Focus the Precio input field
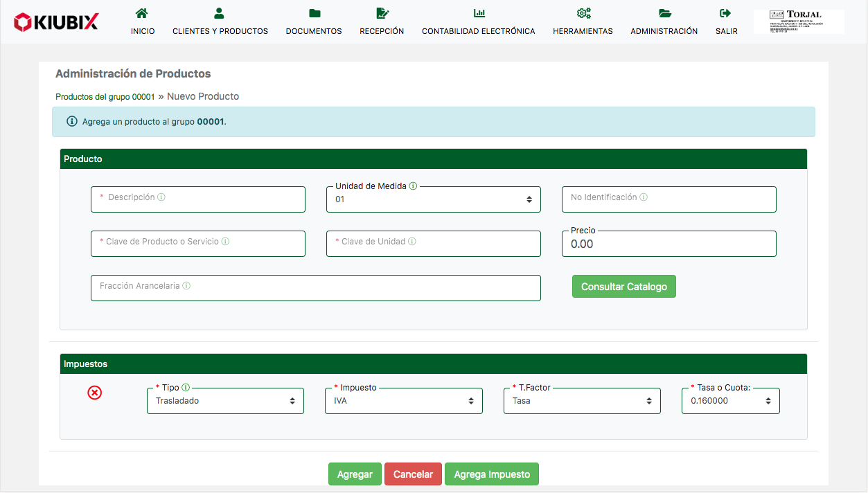868x493 pixels. coord(668,244)
